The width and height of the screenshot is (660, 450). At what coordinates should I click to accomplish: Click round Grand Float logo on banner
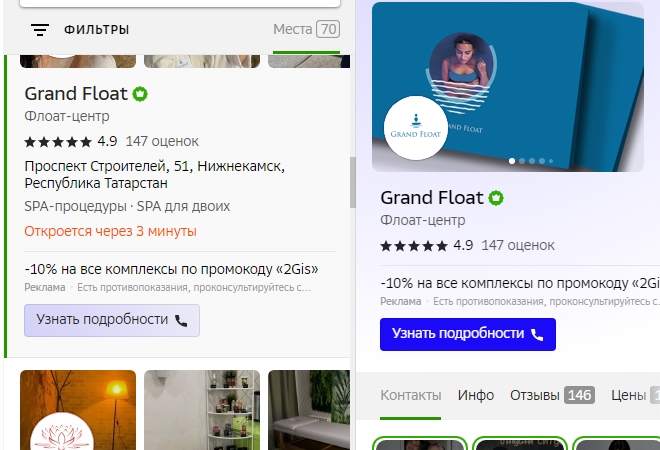coord(416,129)
